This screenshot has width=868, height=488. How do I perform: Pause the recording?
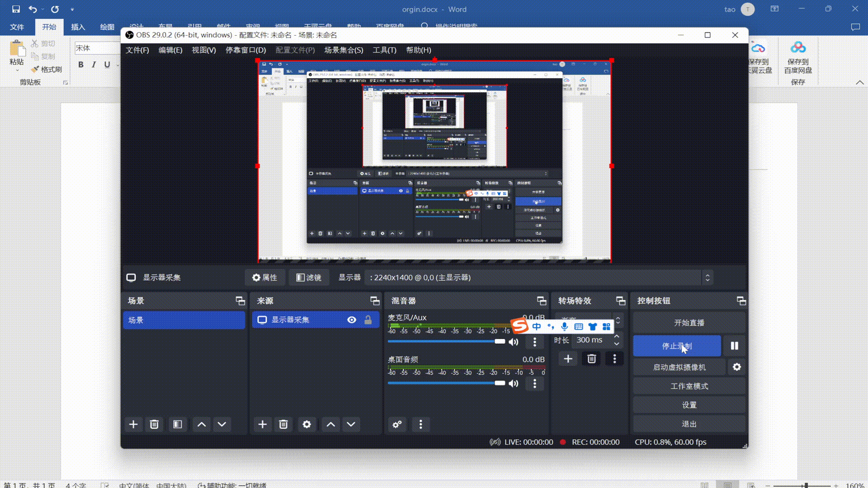coord(735,346)
